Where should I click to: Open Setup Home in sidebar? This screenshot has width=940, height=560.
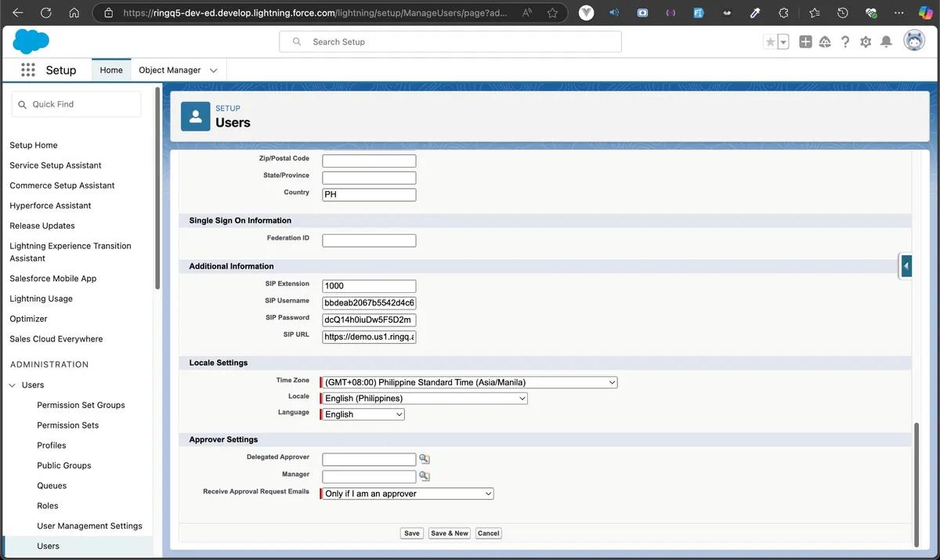pos(34,145)
